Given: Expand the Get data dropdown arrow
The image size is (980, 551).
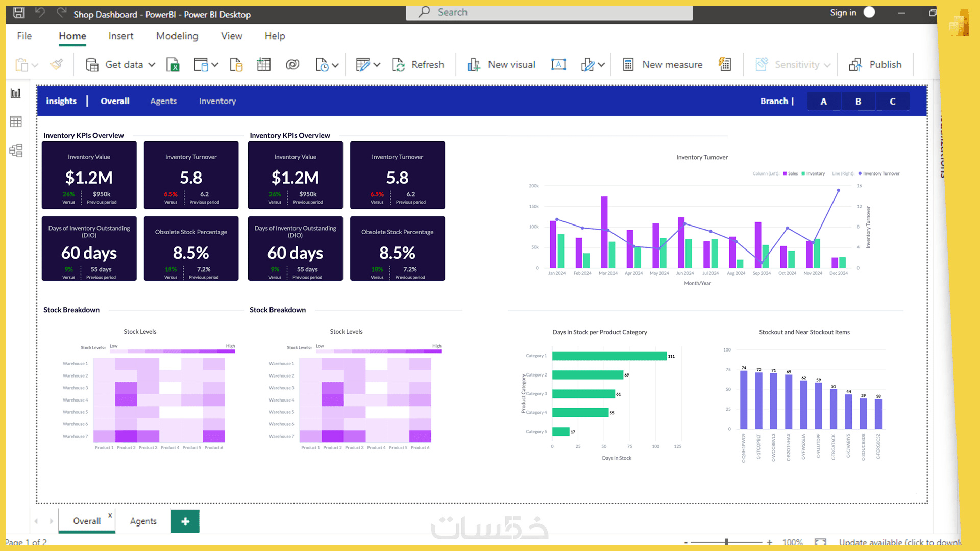Looking at the screenshot, I should pos(152,65).
